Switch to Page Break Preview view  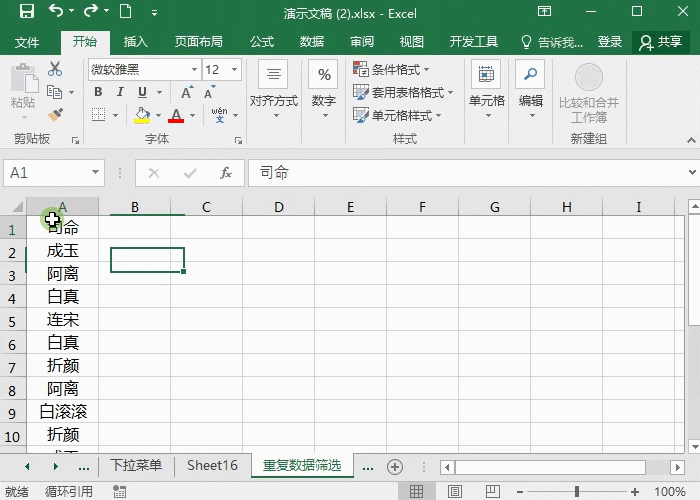tap(492, 492)
